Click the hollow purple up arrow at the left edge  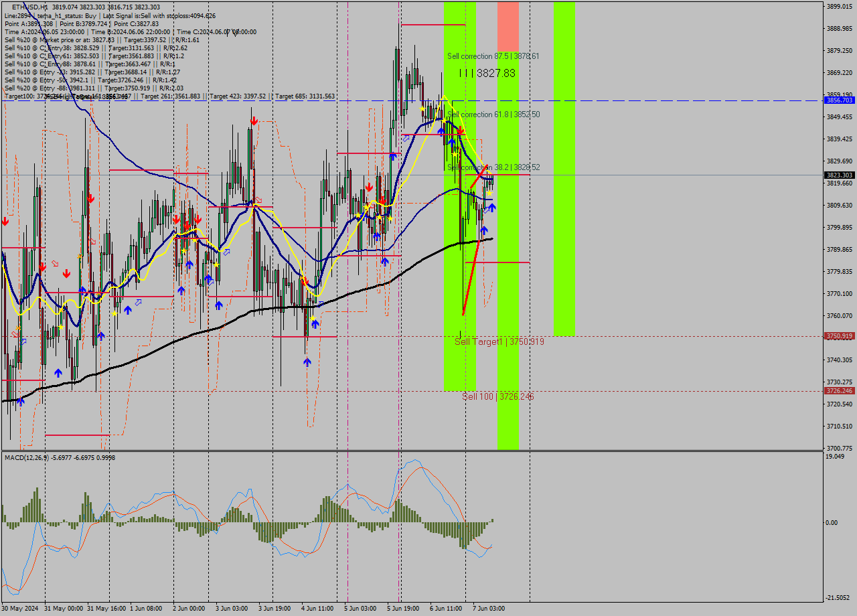(23, 341)
